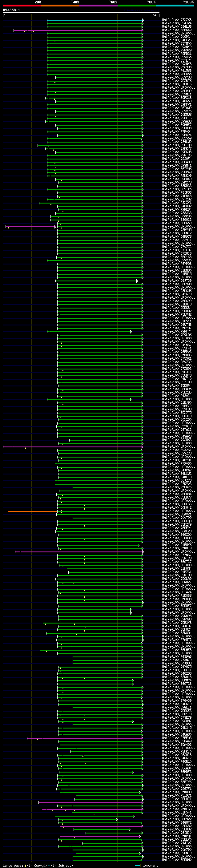Select the UniRef100_B9ETQ0 hit label
The width and height of the screenshot is (197, 868).
pos(177,145)
